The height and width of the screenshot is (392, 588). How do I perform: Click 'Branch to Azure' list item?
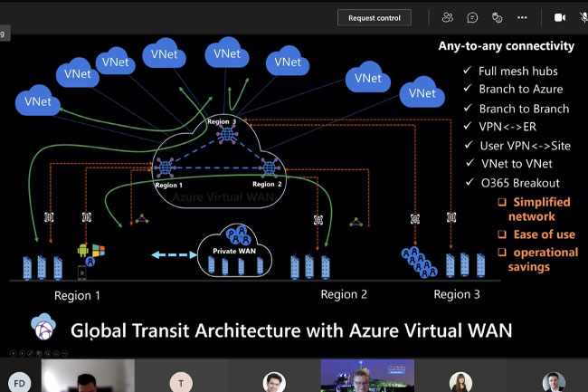click(x=521, y=89)
